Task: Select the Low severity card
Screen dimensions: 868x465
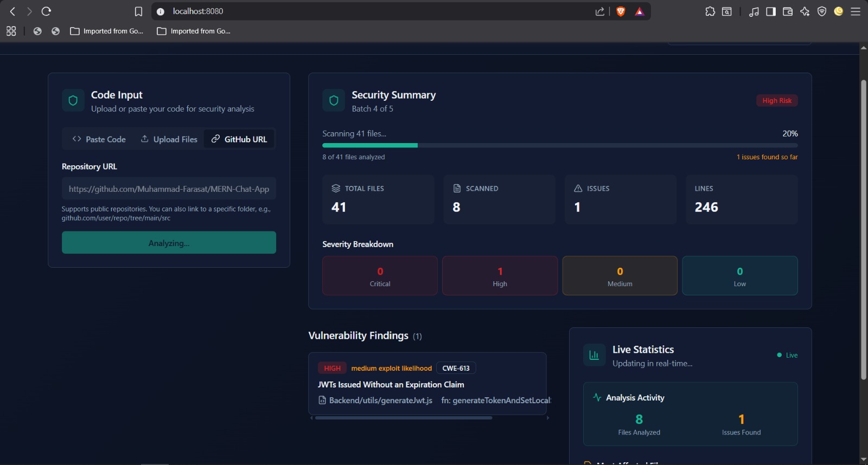Action: click(740, 276)
